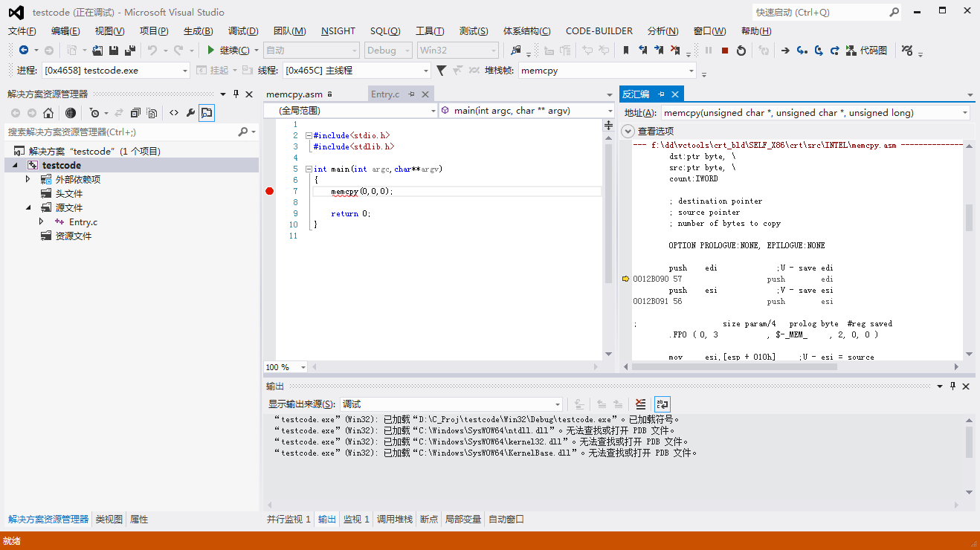Click the Continue button
This screenshot has width=980, height=550.
point(229,50)
